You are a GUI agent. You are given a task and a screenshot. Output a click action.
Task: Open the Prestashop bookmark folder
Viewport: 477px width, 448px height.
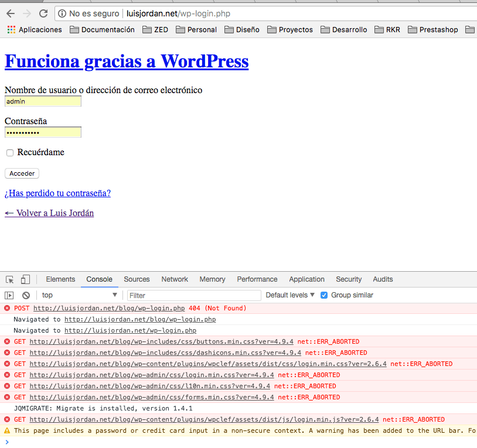[x=433, y=29]
